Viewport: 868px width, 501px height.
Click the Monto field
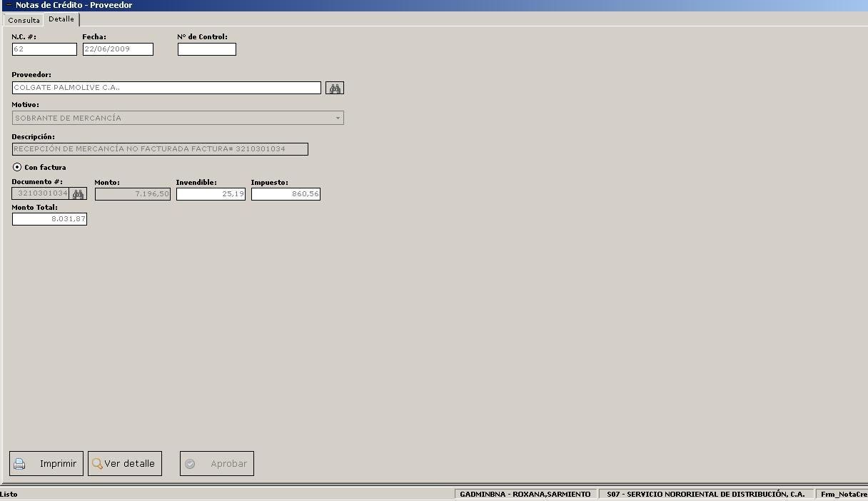(x=133, y=194)
